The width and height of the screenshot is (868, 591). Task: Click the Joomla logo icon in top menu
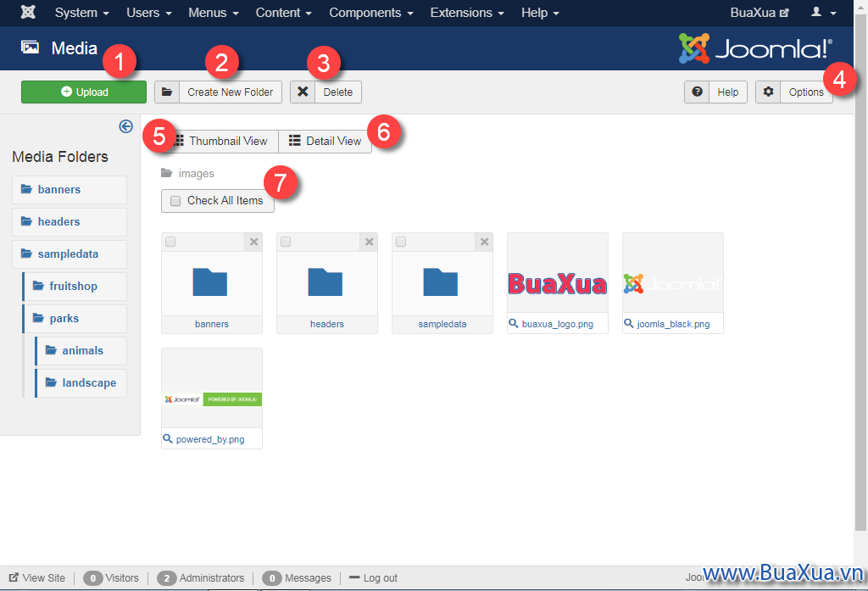coord(28,12)
